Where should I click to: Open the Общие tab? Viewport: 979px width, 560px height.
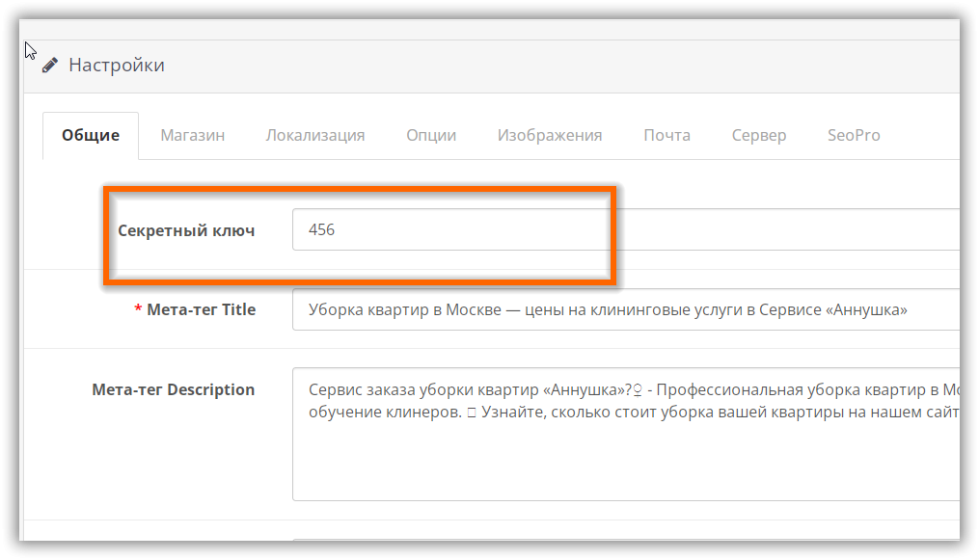point(91,135)
